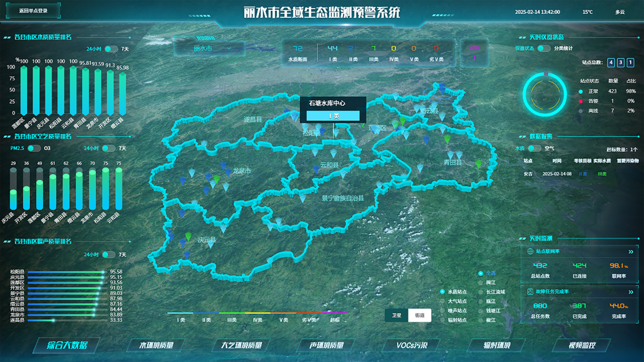
Task: Switch the PM2.5/O3 toggle
Action: (34, 148)
